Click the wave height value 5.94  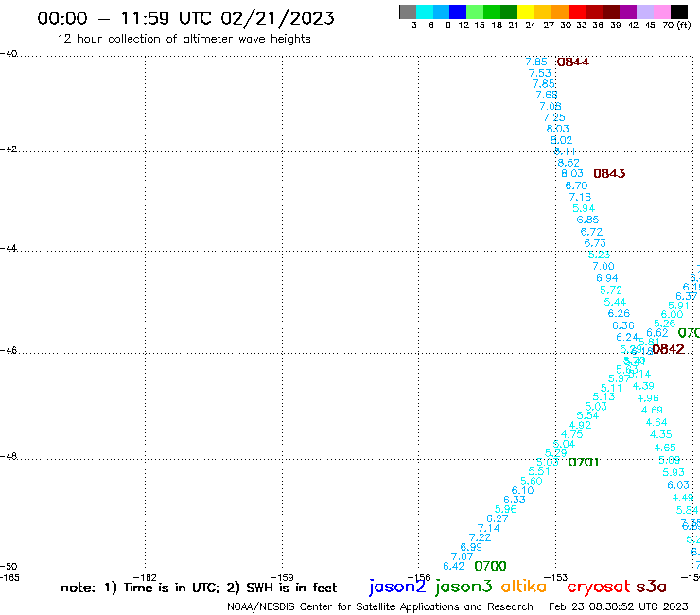(x=584, y=208)
